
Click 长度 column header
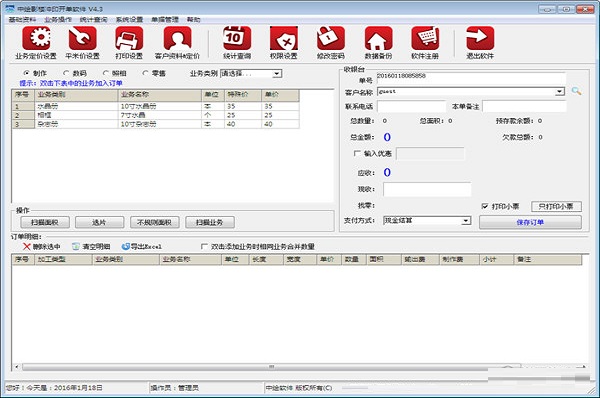[x=266, y=259]
